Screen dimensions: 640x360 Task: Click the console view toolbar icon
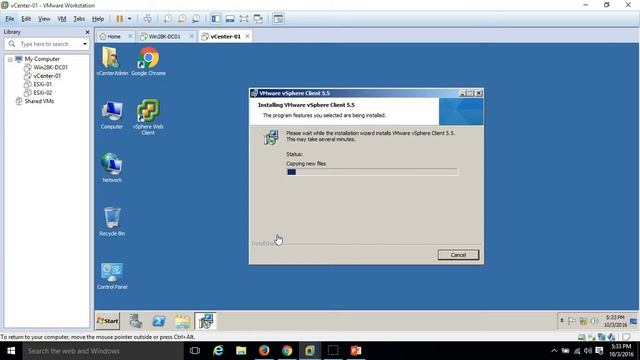pos(278,19)
